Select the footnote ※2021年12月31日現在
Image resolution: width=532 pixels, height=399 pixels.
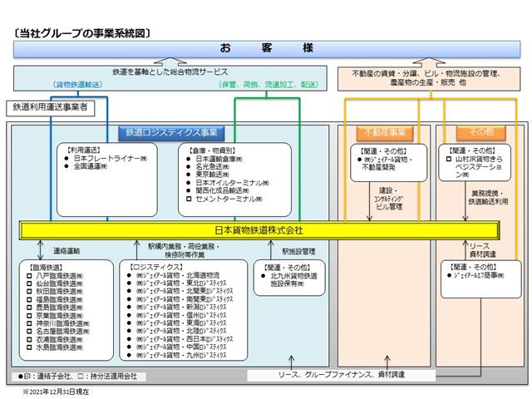[56, 392]
